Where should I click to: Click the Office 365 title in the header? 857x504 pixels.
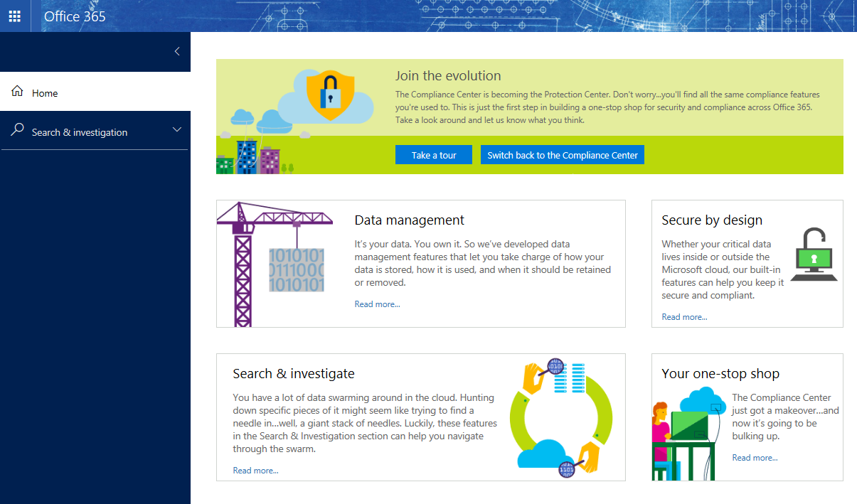click(74, 16)
